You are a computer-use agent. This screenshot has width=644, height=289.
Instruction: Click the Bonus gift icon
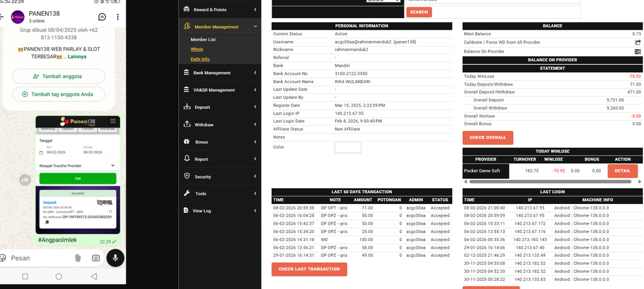pyautogui.click(x=187, y=142)
